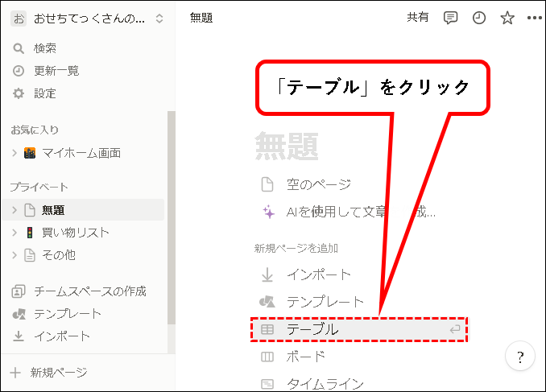
Task: Click the purple AI sparkle icon
Action: [x=268, y=212]
